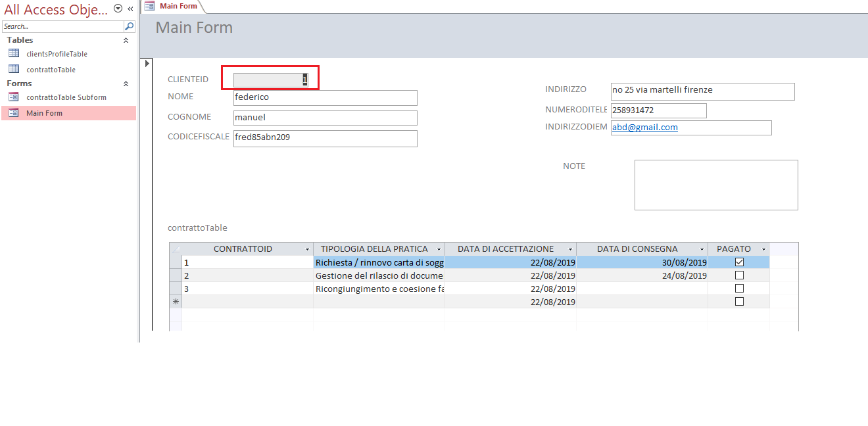Click the Main Form header title
The width and height of the screenshot is (868, 426).
pos(194,28)
